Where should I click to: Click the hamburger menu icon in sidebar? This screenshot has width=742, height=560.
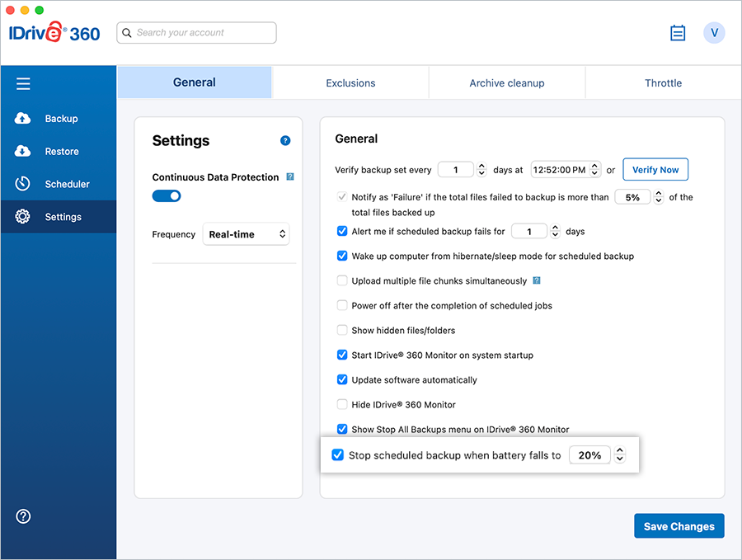point(23,83)
